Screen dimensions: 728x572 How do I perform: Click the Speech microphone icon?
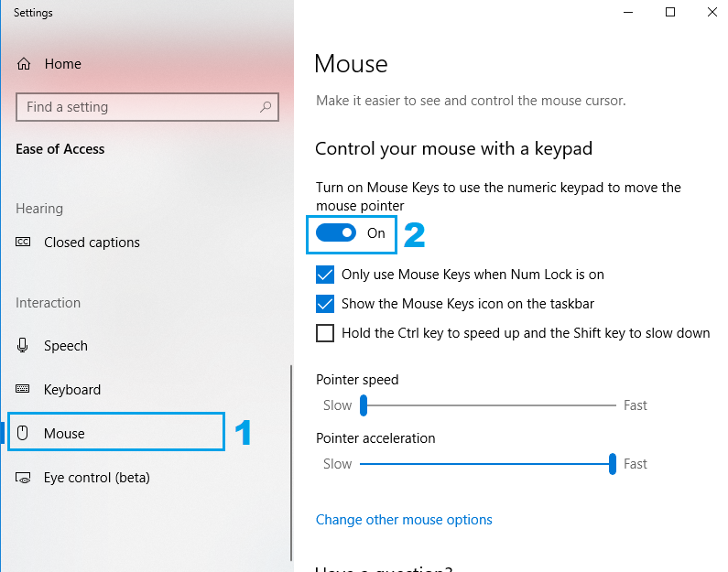pos(24,346)
